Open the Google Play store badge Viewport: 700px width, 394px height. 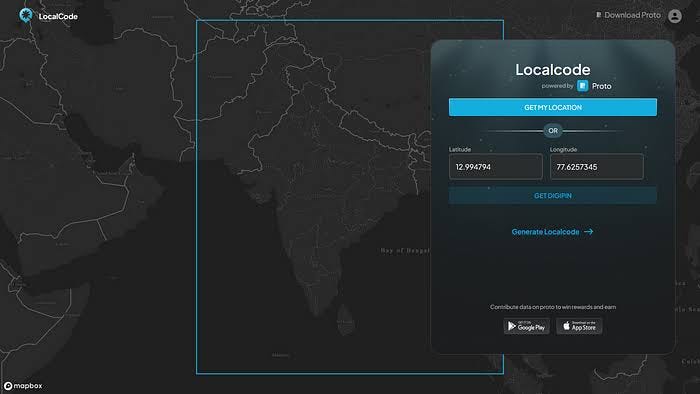point(527,326)
